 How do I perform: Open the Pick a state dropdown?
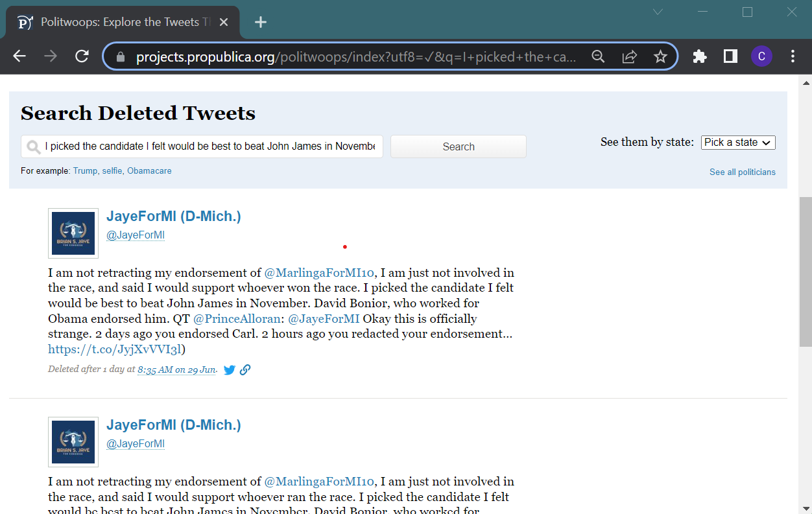click(738, 143)
